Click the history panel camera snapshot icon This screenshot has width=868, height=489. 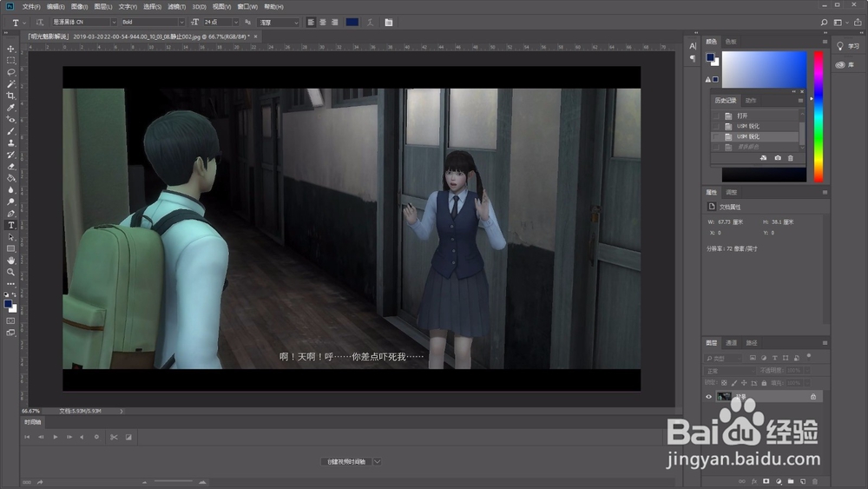tap(778, 158)
